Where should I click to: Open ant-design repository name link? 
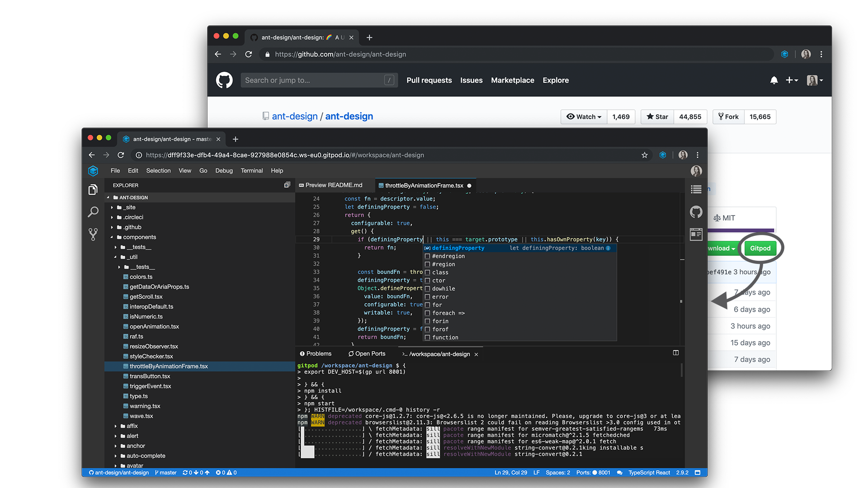(x=349, y=116)
